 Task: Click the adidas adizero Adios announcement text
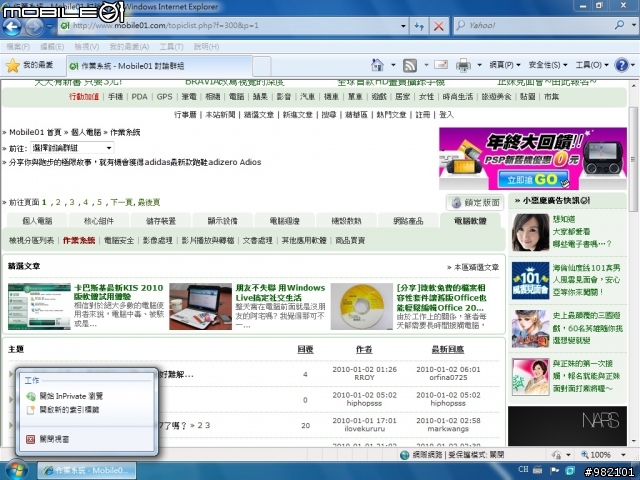pos(135,162)
